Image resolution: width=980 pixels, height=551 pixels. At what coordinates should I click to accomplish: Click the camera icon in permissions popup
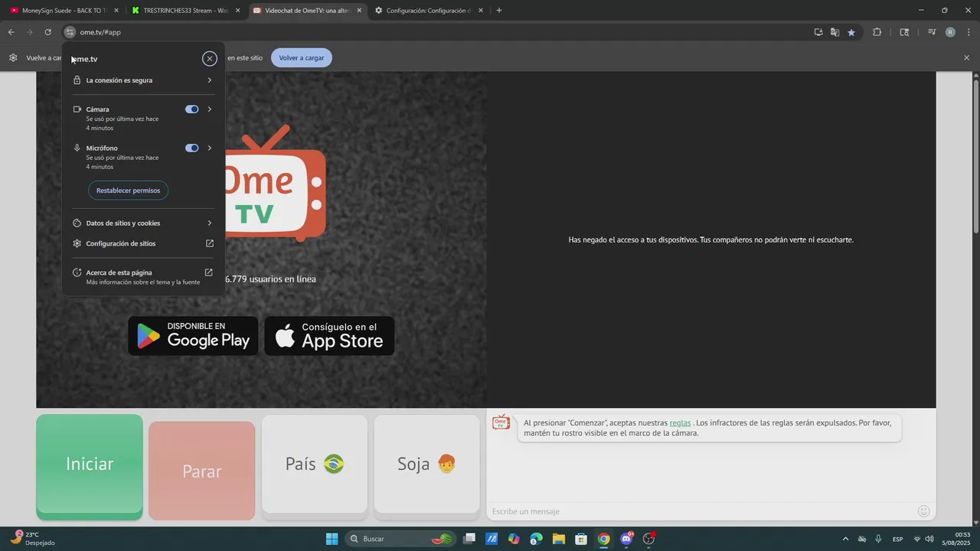point(77,109)
